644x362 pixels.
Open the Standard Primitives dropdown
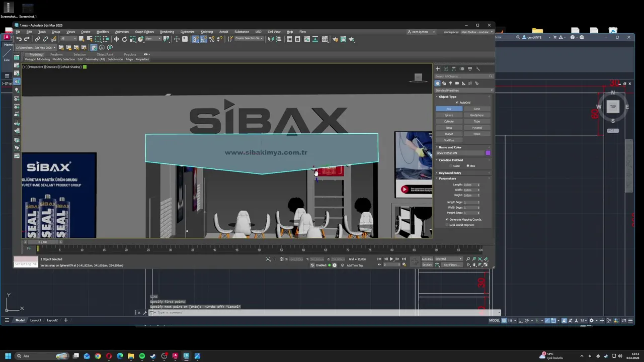tap(464, 90)
